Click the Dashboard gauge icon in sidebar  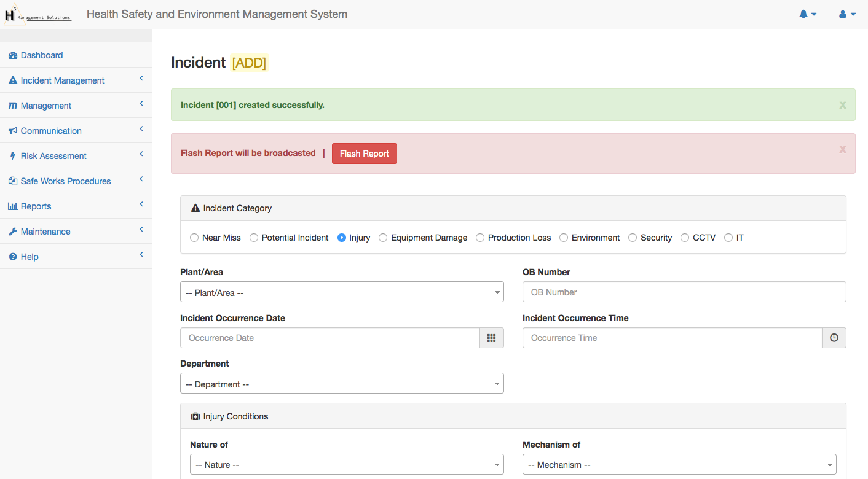[13, 55]
